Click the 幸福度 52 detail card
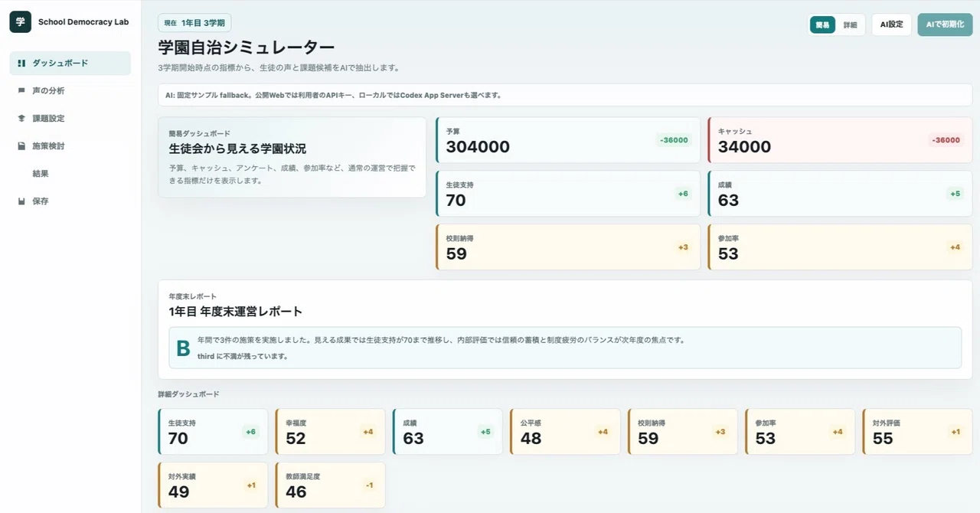 point(330,432)
